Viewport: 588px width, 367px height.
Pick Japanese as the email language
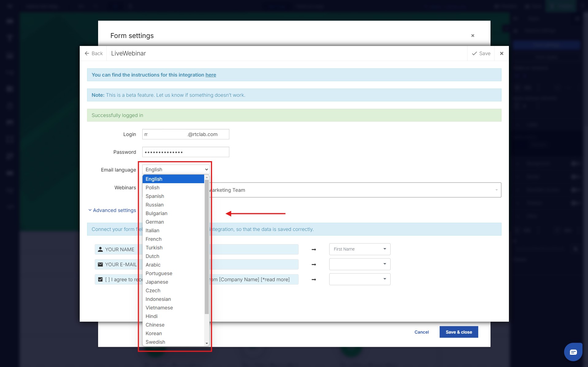157,282
